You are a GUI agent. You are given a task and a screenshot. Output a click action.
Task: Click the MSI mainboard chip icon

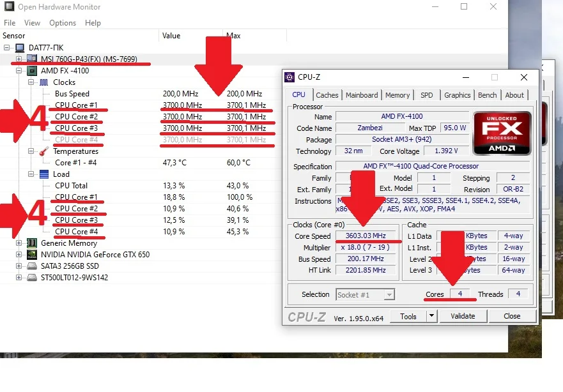coord(32,58)
